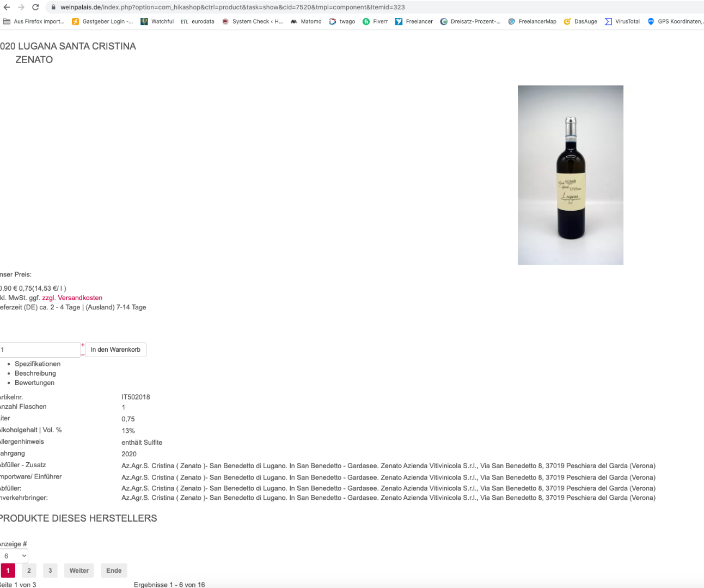Click the Abfüller - Zusatz address value
This screenshot has height=588, width=704.
coord(388,466)
